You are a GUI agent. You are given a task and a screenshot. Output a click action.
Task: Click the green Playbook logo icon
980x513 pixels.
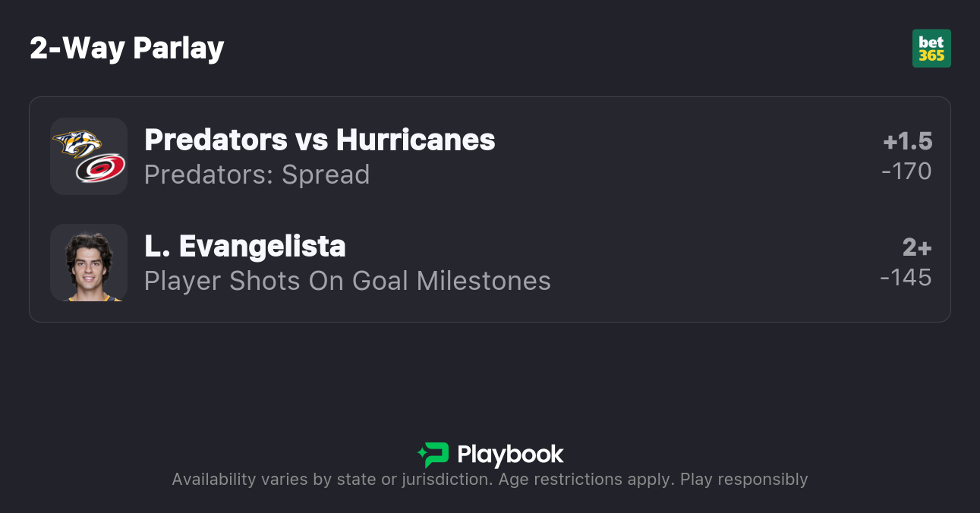coord(433,455)
